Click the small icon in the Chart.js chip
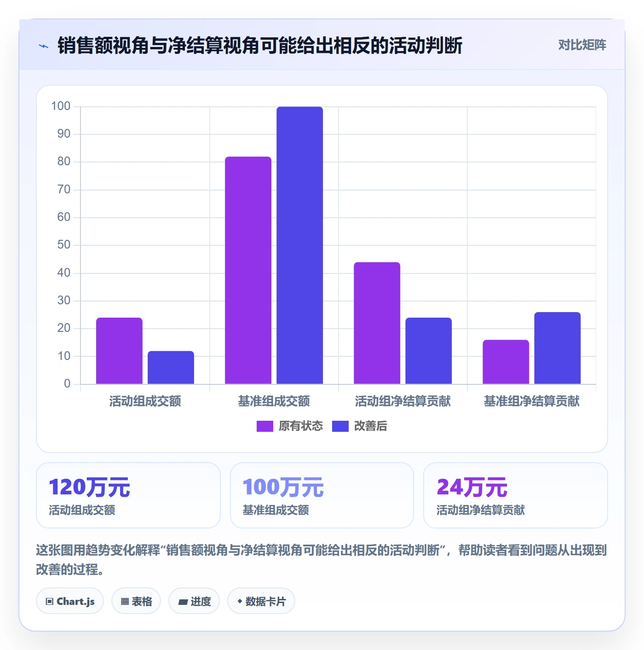Image resolution: width=644 pixels, height=650 pixels. (x=50, y=602)
